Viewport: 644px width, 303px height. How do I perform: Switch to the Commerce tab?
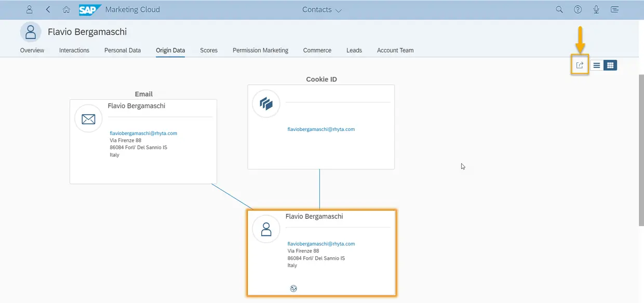pos(317,50)
